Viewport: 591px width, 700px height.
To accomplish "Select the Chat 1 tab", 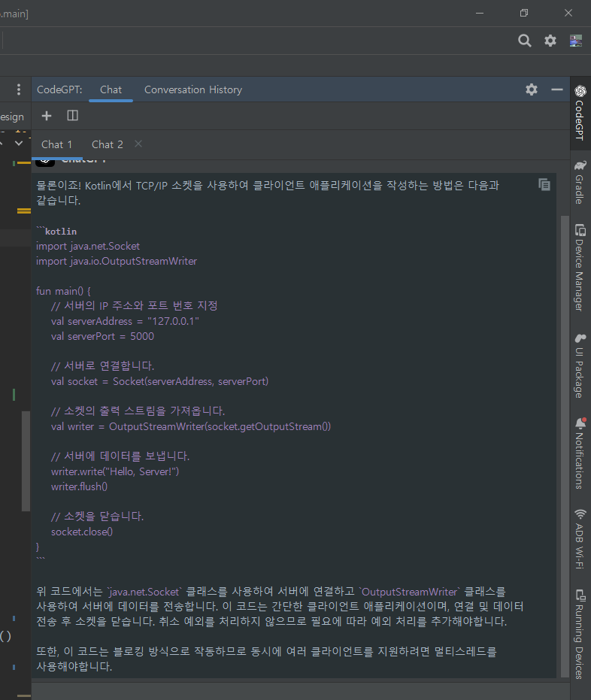I will (x=56, y=144).
